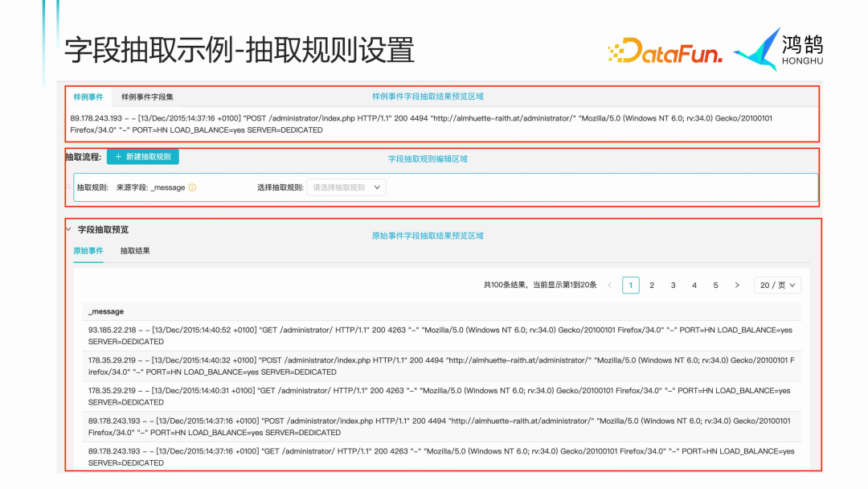Click dropdown arrow of 请选择抽取规则 selector
This screenshot has height=489, width=868.
pyautogui.click(x=377, y=186)
